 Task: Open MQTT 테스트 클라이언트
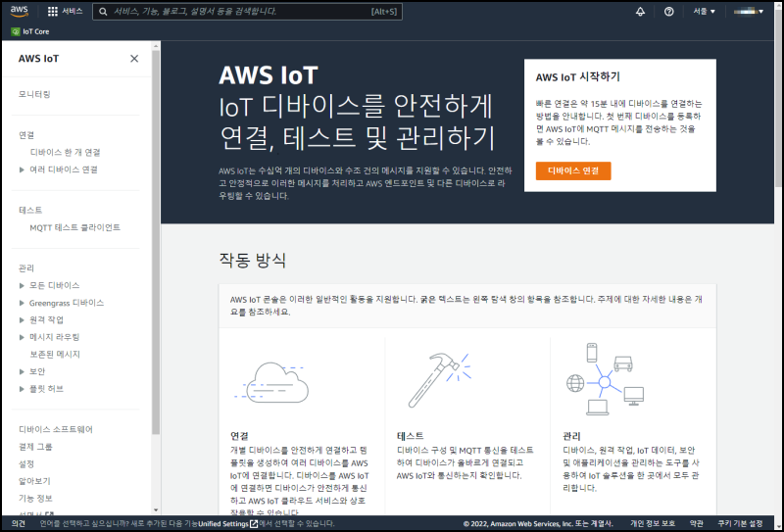point(75,227)
